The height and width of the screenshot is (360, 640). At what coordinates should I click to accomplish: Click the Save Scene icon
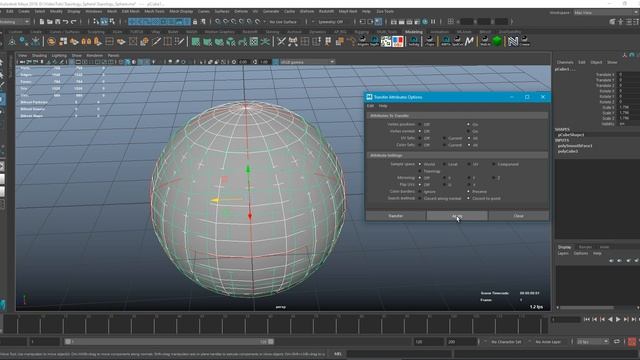(x=58, y=22)
